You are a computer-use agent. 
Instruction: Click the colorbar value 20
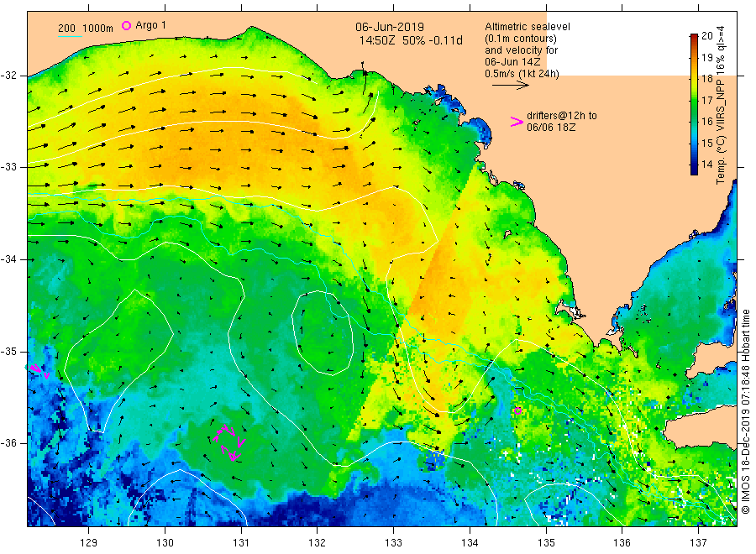(x=706, y=35)
